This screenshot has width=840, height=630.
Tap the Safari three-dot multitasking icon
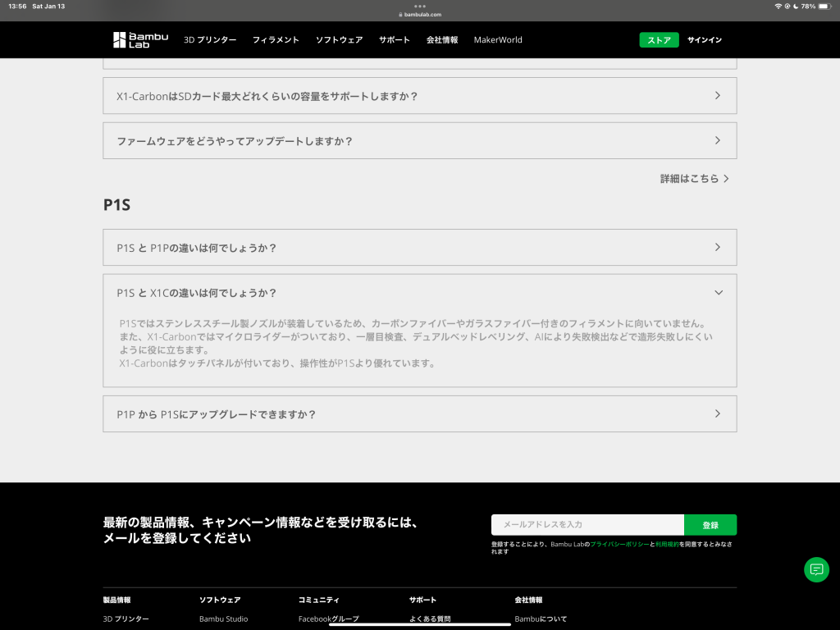(420, 6)
